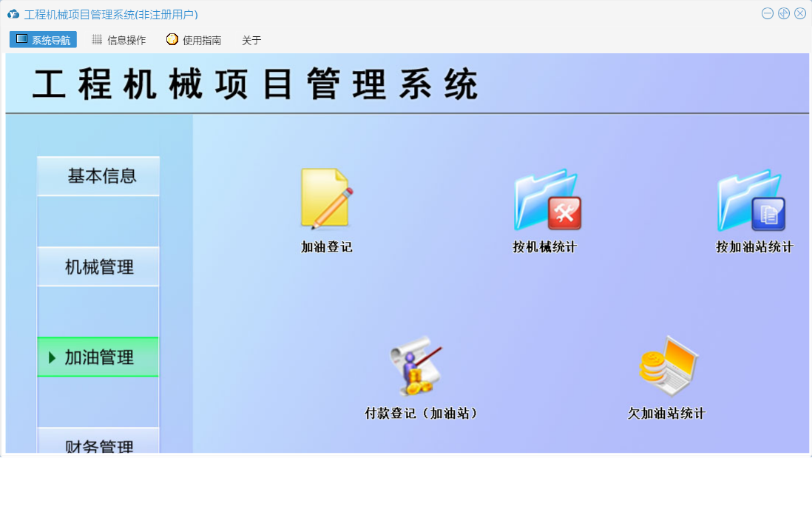The width and height of the screenshot is (812, 532).
Task: Close the 工程机械项目管理系统 window
Action: point(800,14)
